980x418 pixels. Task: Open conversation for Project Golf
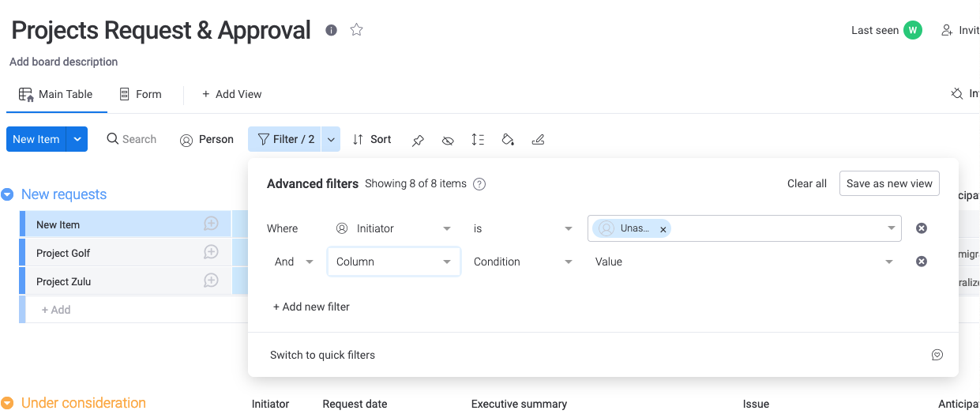pyautogui.click(x=211, y=253)
